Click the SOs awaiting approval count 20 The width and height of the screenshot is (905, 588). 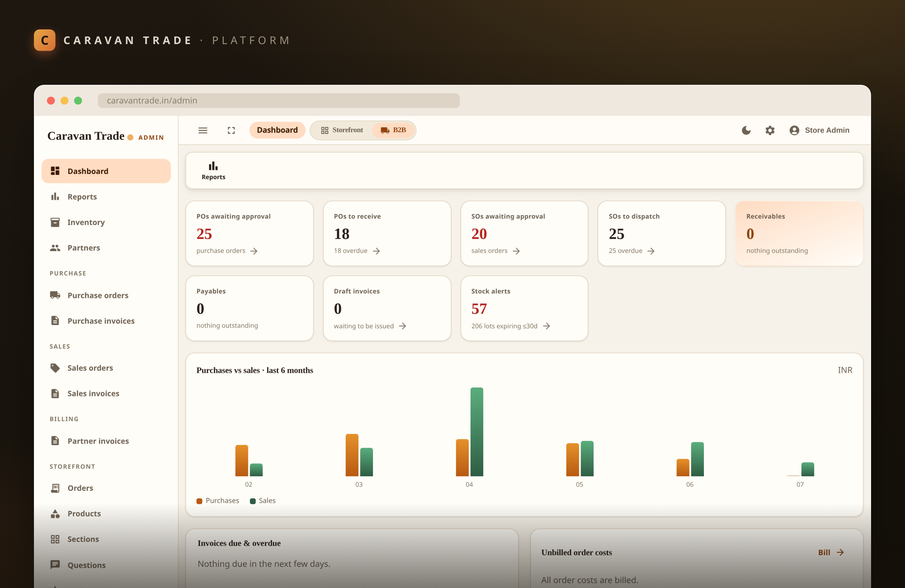click(479, 234)
